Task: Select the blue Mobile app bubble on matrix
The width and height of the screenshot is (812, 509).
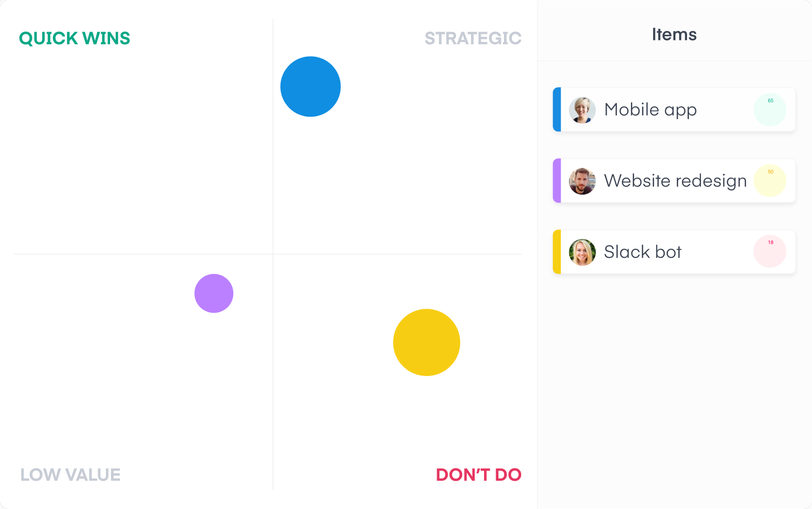Action: click(x=310, y=86)
